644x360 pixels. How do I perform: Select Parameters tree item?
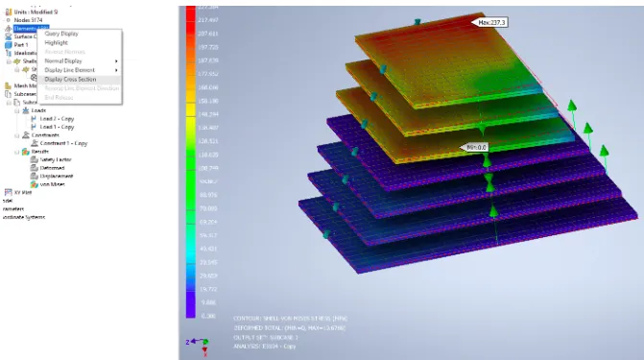click(x=12, y=208)
